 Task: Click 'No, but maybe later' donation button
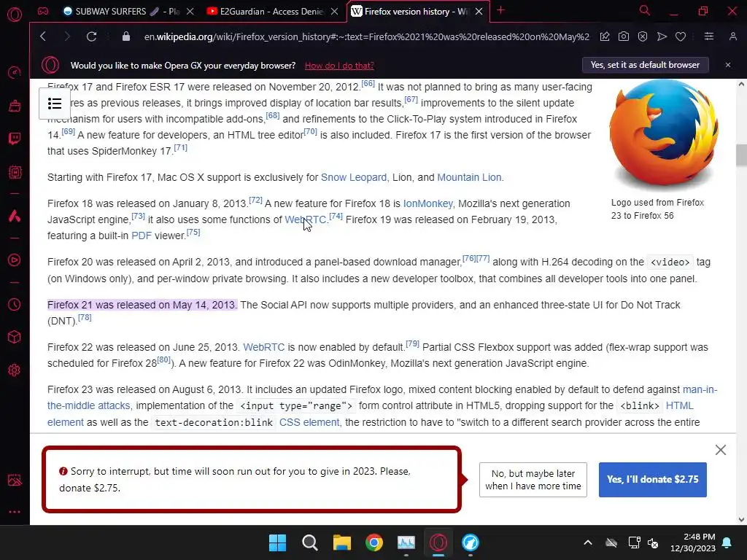(x=533, y=480)
